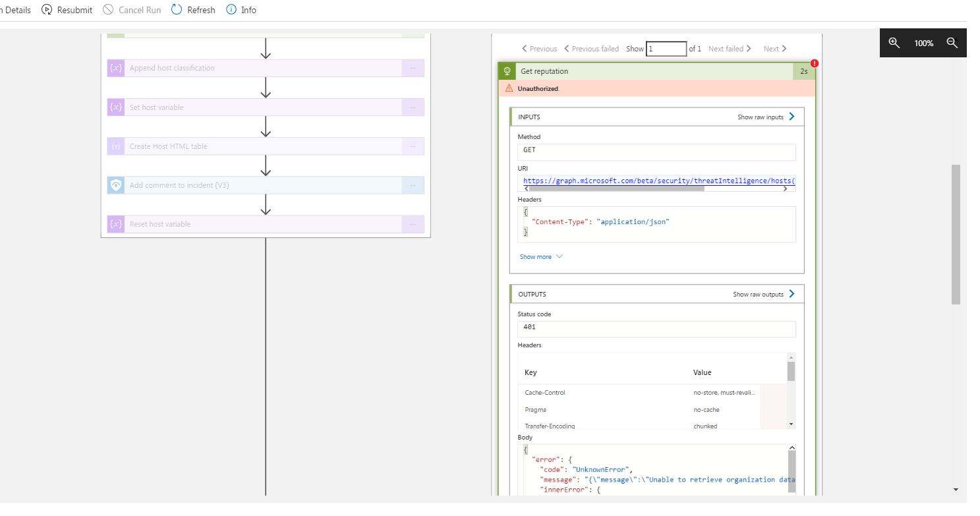Click the red error badge on Get reputation
The width and height of the screenshot is (980, 516).
tap(813, 63)
